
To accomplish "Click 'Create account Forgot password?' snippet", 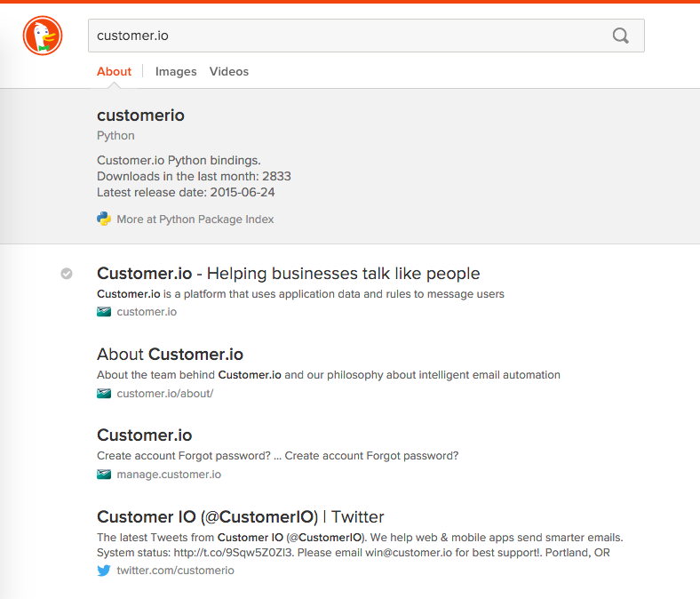I will coord(278,456).
